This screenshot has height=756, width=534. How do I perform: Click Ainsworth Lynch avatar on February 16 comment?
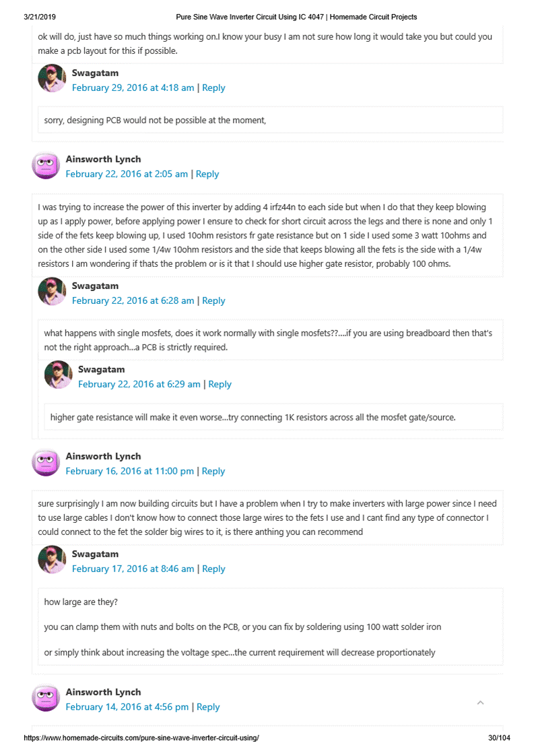tap(46, 462)
